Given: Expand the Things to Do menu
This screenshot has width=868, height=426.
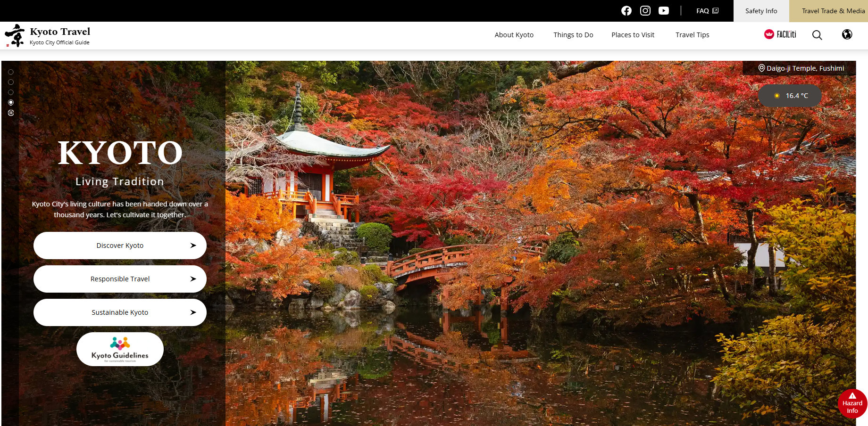Looking at the screenshot, I should pos(573,35).
